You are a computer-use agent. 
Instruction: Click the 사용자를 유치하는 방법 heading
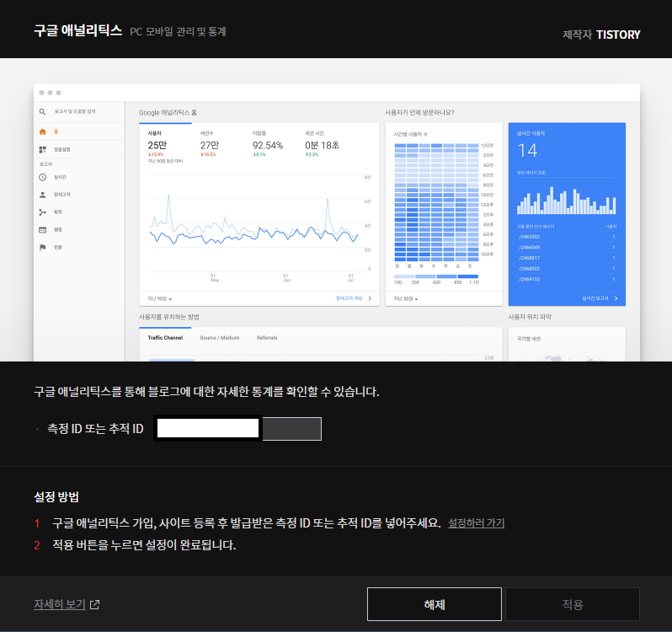[x=169, y=318]
